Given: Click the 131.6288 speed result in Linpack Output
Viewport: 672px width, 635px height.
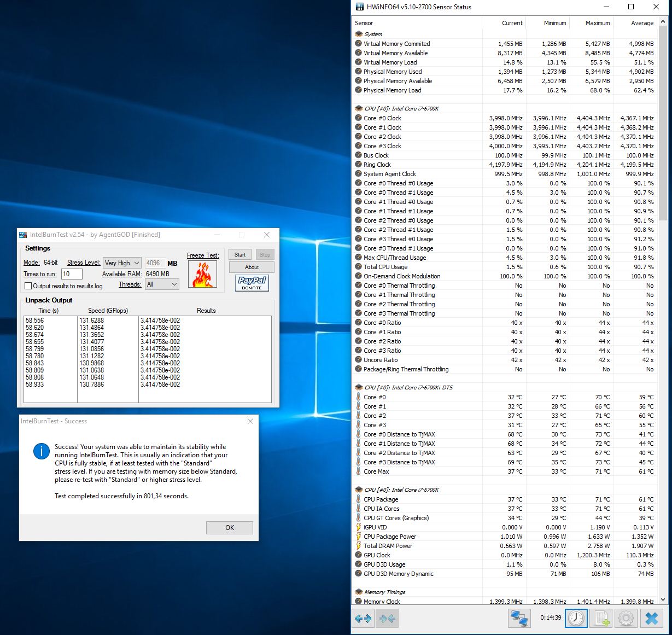Looking at the screenshot, I should [92, 321].
